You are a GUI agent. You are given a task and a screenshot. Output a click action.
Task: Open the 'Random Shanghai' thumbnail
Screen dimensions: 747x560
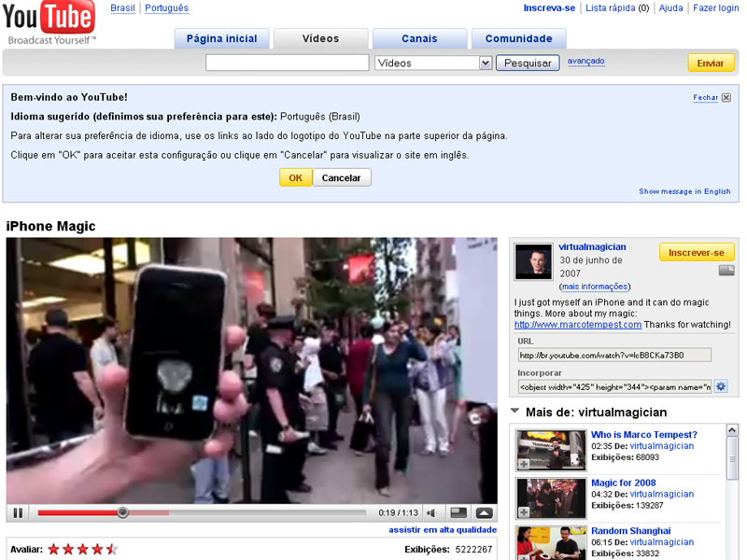[x=551, y=543]
